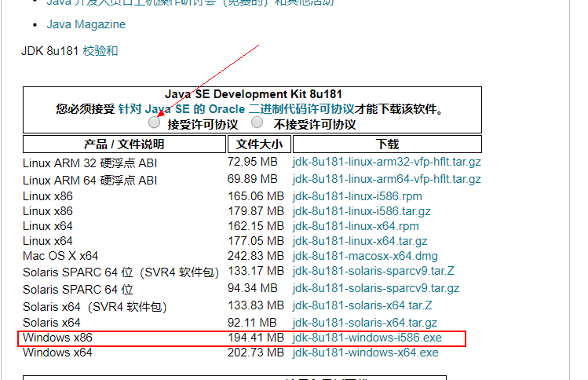588x380 pixels.
Task: Select the 接受许可协议 radio button
Action: [x=154, y=122]
